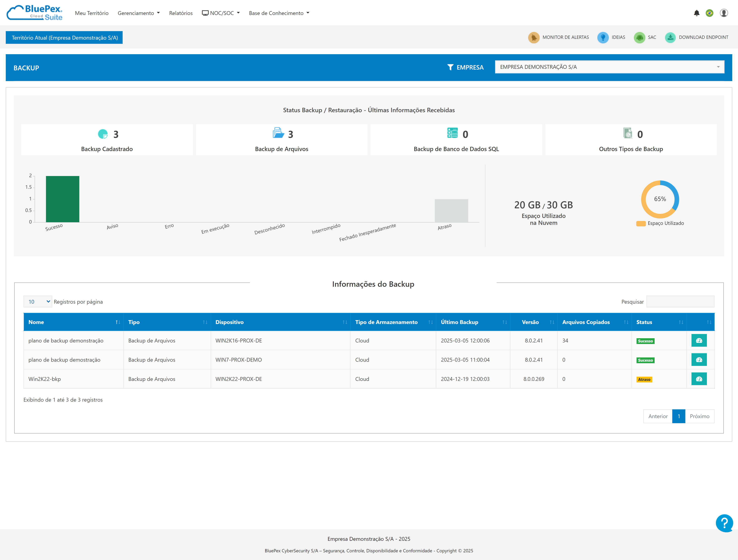Click the 2024-12-19 12:00:03 timestamp
The width and height of the screenshot is (738, 560).
pos(465,379)
